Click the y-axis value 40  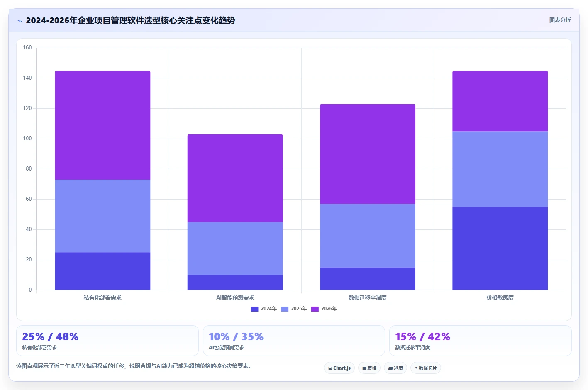click(29, 229)
